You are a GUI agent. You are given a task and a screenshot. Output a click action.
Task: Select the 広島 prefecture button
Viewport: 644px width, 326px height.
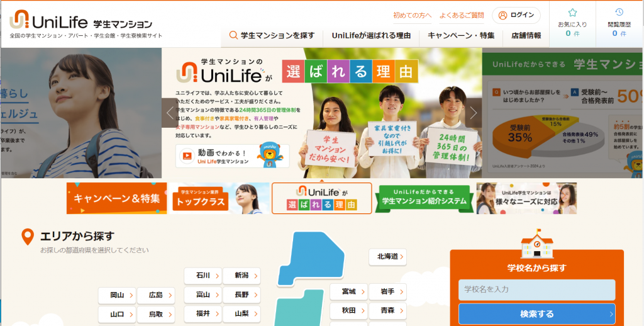(156, 295)
